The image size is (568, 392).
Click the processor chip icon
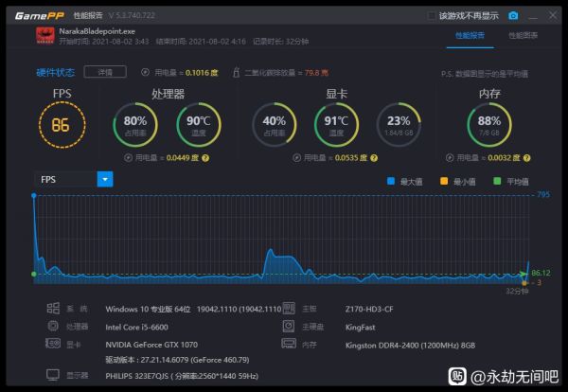tap(53, 326)
